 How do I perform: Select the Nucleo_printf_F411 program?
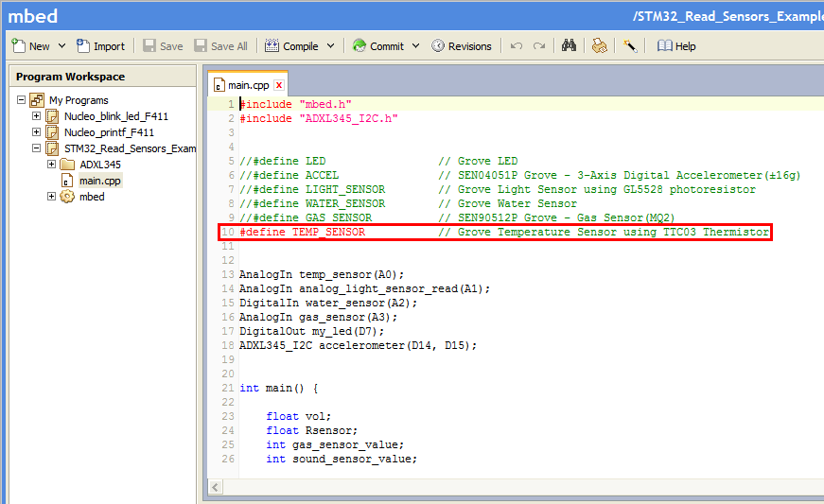(x=109, y=132)
